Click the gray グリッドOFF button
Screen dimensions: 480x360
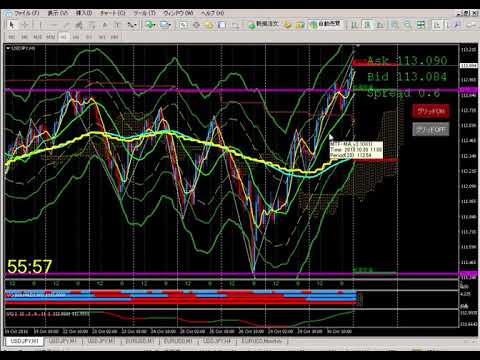431,129
